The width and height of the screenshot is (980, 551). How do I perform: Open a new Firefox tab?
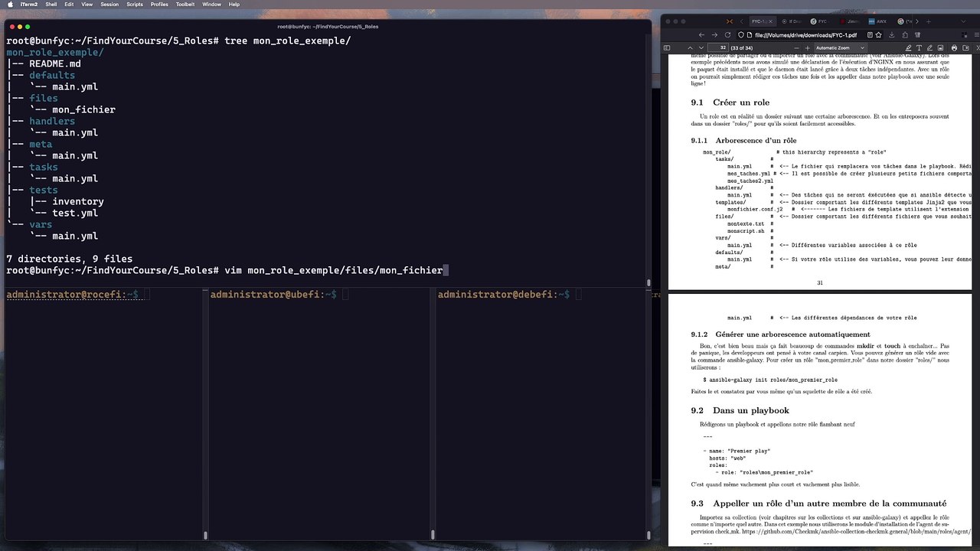[x=928, y=21]
